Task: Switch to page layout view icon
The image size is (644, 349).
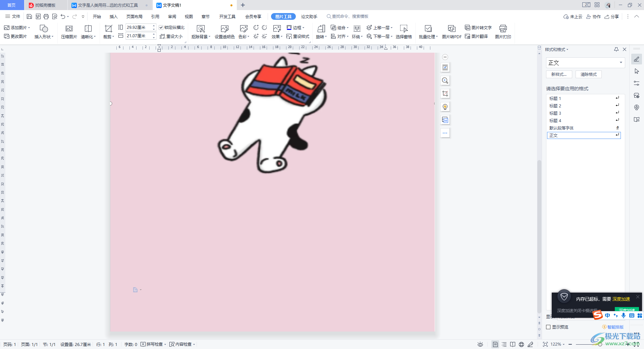Action: point(495,344)
